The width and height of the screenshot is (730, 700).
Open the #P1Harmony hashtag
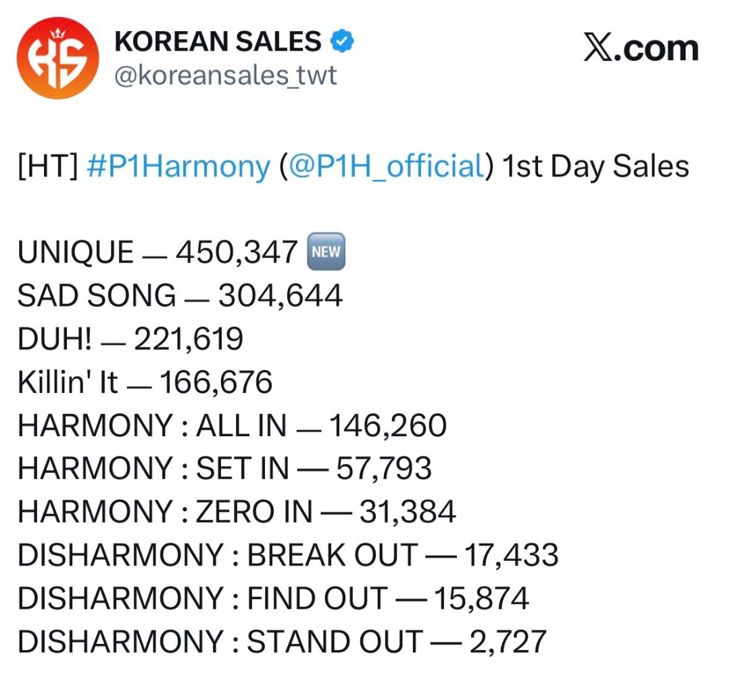pyautogui.click(x=178, y=167)
